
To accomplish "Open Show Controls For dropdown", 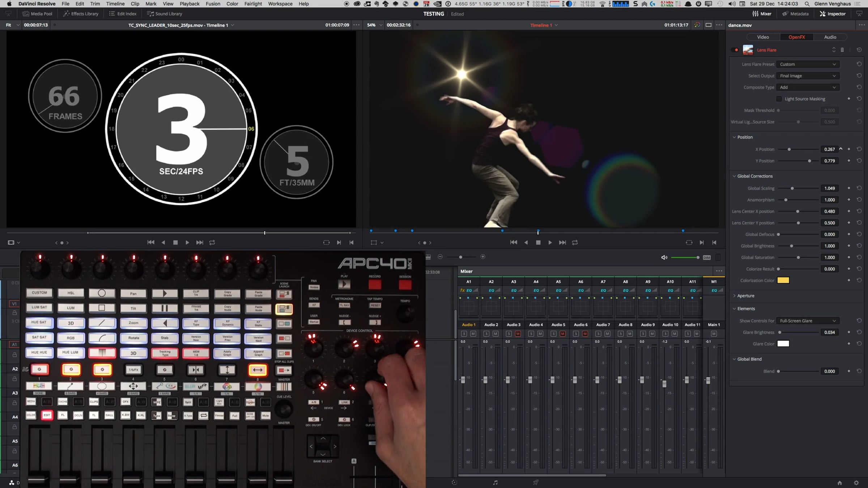I will point(808,321).
